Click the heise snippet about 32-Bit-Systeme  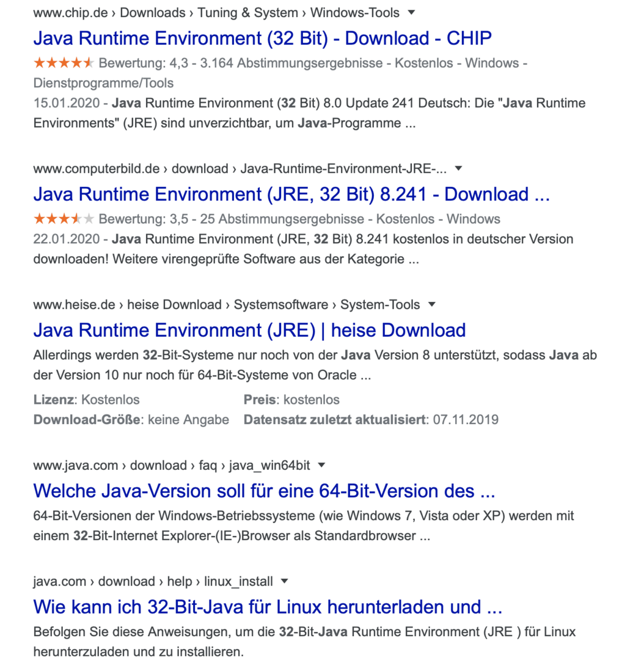click(x=315, y=365)
